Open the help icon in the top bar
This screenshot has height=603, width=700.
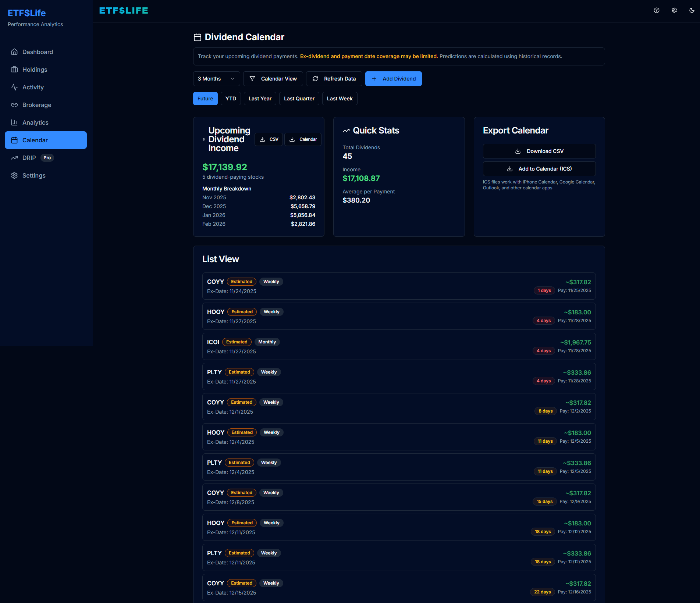(x=657, y=10)
